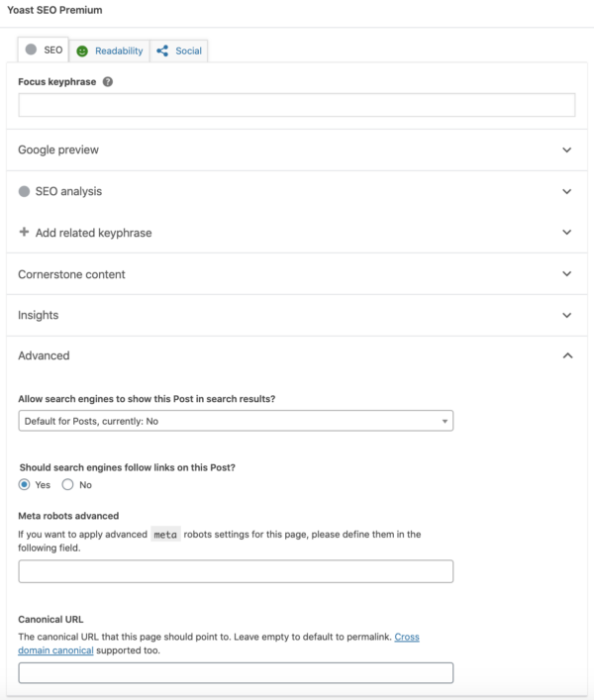This screenshot has width=594, height=700.
Task: Switch to the Readability tab
Action: [109, 50]
